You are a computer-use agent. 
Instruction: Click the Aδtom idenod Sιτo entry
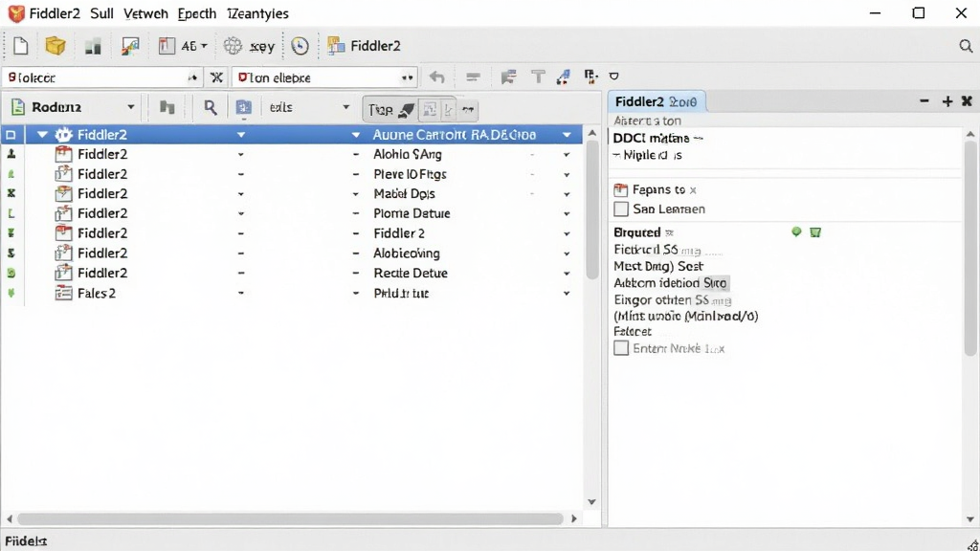(x=670, y=283)
